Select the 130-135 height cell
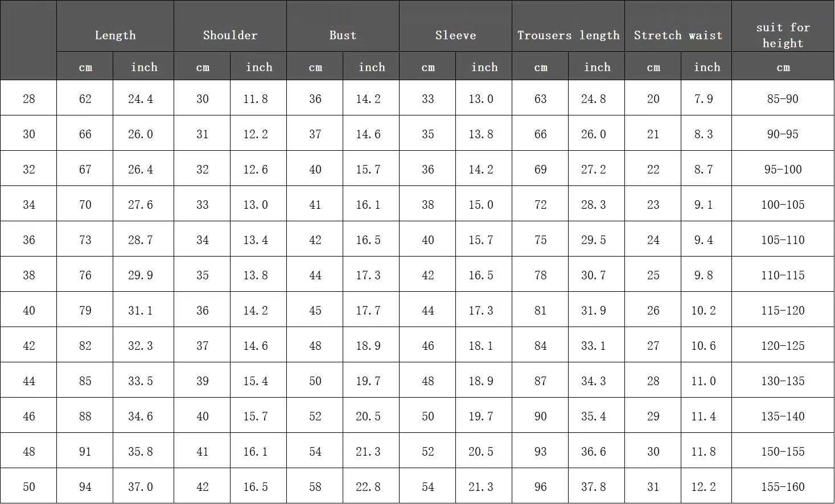The image size is (835, 504). 783,381
